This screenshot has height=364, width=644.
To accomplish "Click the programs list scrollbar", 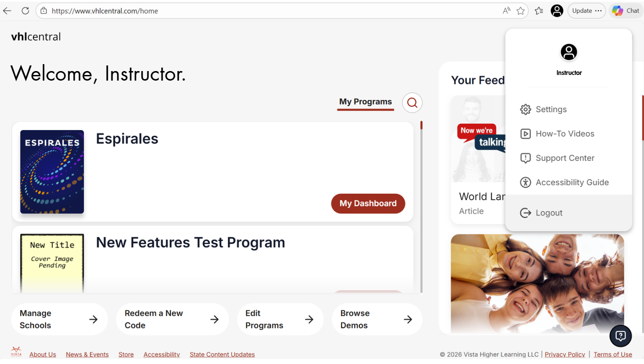I will click(x=421, y=208).
